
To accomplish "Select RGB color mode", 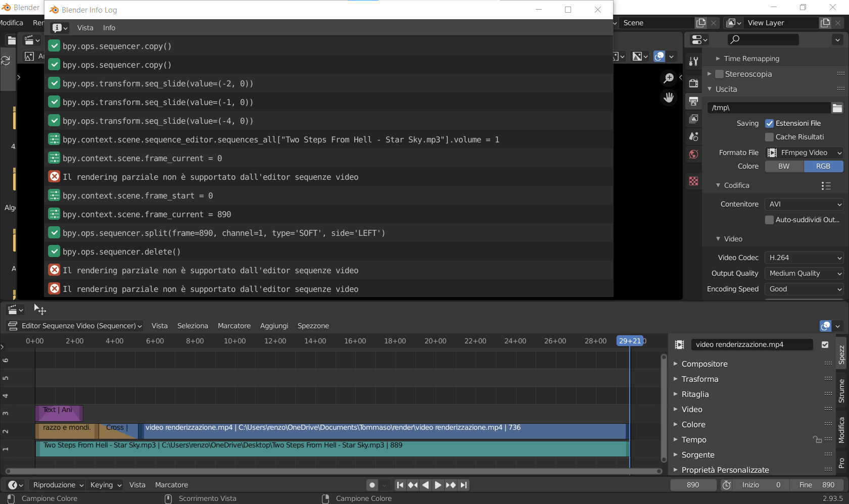I will pos(823,166).
